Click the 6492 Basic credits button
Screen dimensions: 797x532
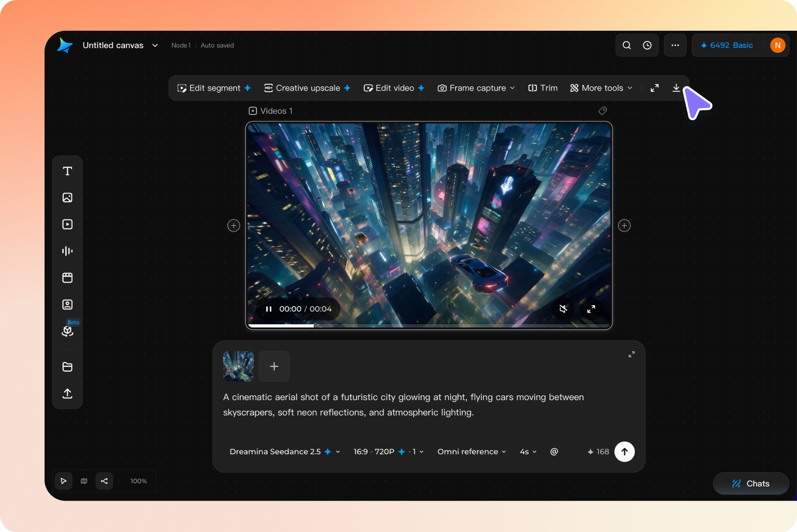(x=727, y=46)
